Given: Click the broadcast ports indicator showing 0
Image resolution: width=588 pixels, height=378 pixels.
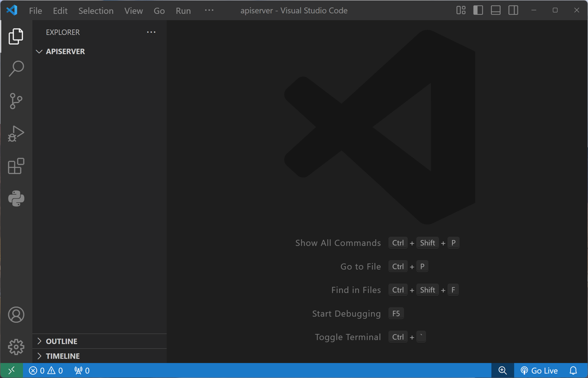Looking at the screenshot, I should (x=82, y=370).
